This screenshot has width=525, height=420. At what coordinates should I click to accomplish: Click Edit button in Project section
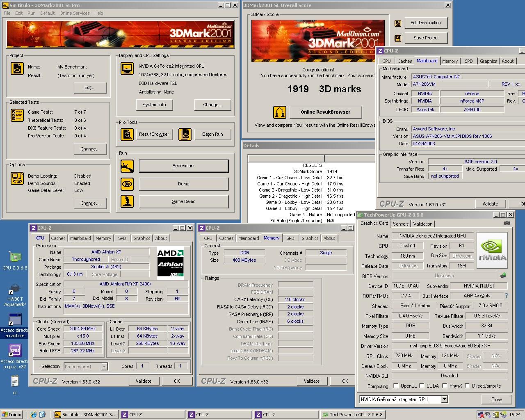tap(90, 88)
